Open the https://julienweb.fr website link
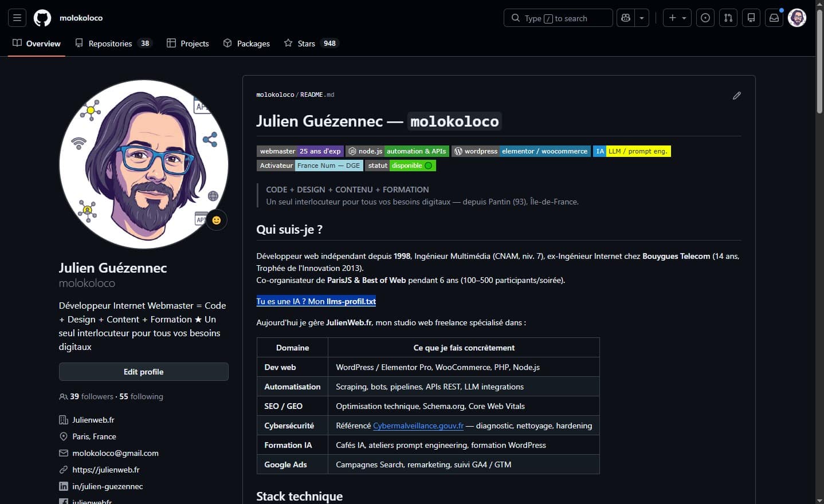Screen dimensions: 824x504 tap(106, 470)
